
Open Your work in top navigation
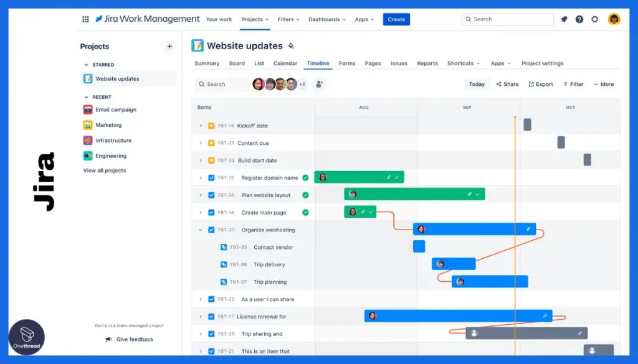pyautogui.click(x=219, y=19)
